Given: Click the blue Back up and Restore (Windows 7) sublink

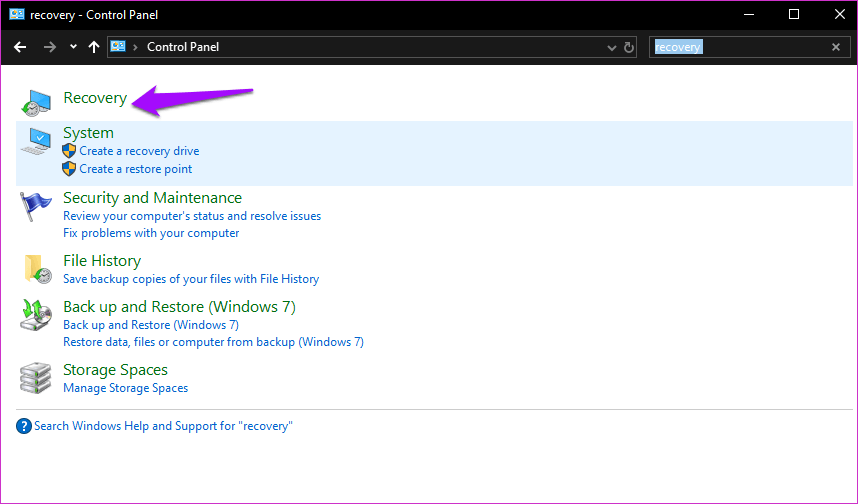Looking at the screenshot, I should click(x=151, y=325).
